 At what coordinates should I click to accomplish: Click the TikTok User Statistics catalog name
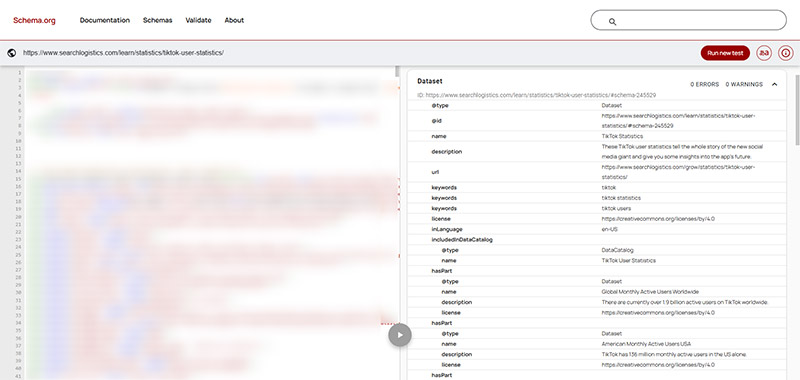point(629,261)
